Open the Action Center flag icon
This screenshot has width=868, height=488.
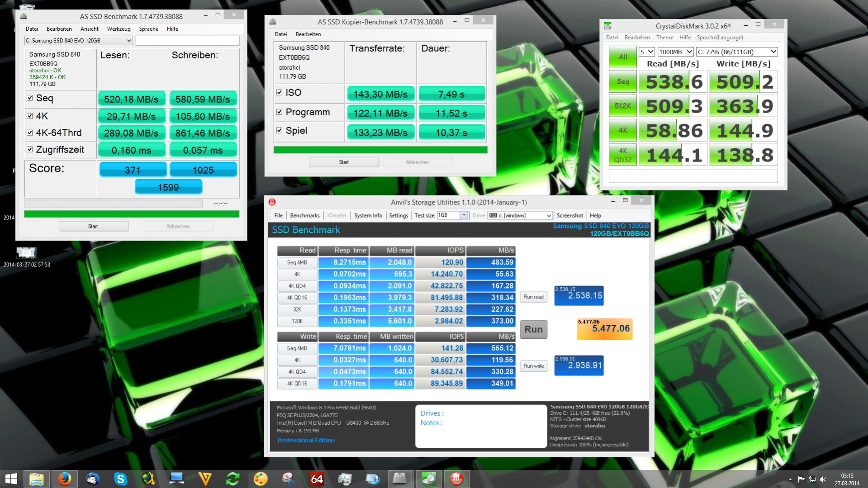(801, 479)
